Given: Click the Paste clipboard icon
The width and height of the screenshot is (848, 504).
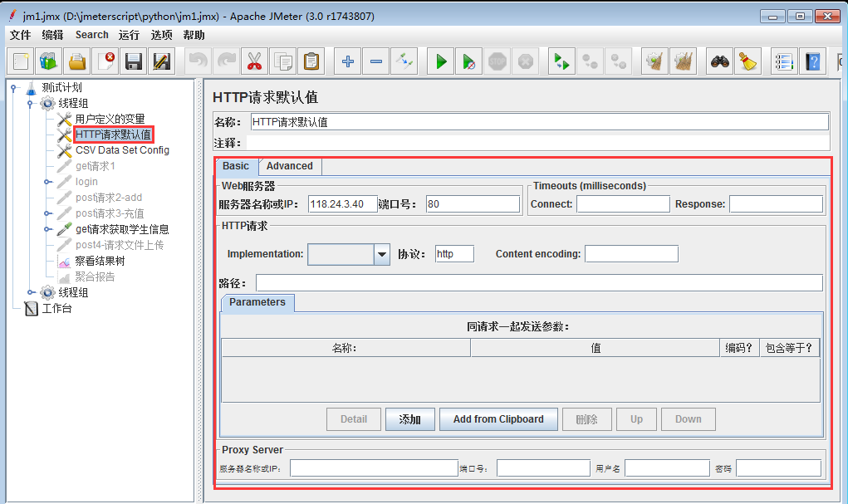Looking at the screenshot, I should (x=311, y=61).
